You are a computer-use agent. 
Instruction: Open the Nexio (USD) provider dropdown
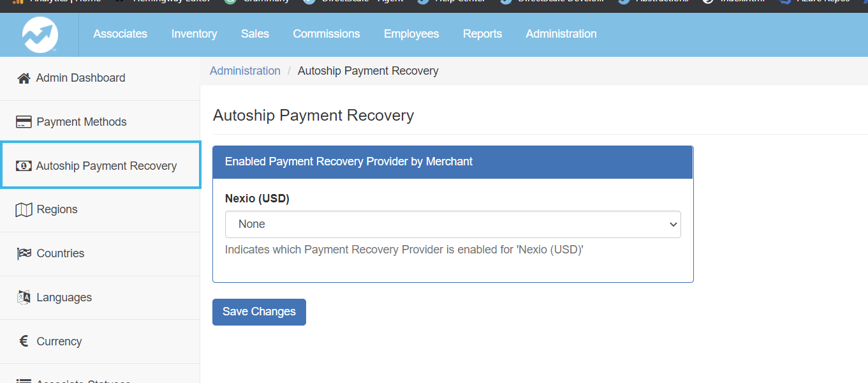click(x=453, y=225)
